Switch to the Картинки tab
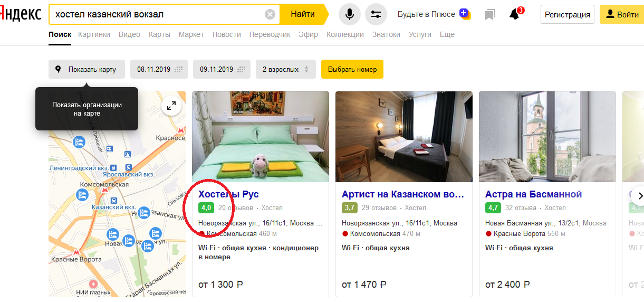 click(x=94, y=34)
